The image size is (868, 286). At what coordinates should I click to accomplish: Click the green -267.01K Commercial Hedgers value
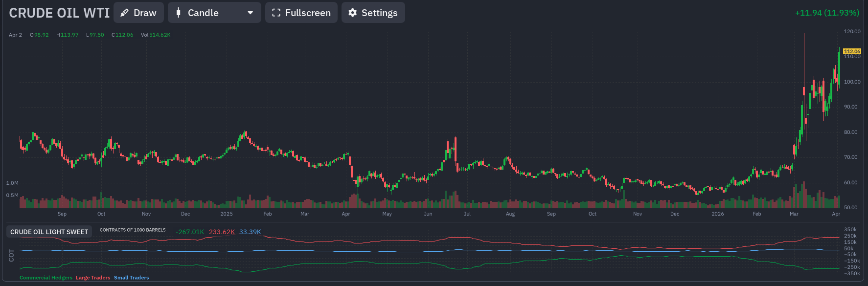pos(190,232)
